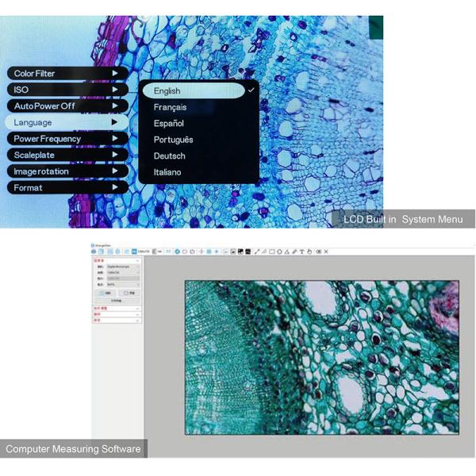
Task: Click the X delete icon in toolbar
Action: 326,251
